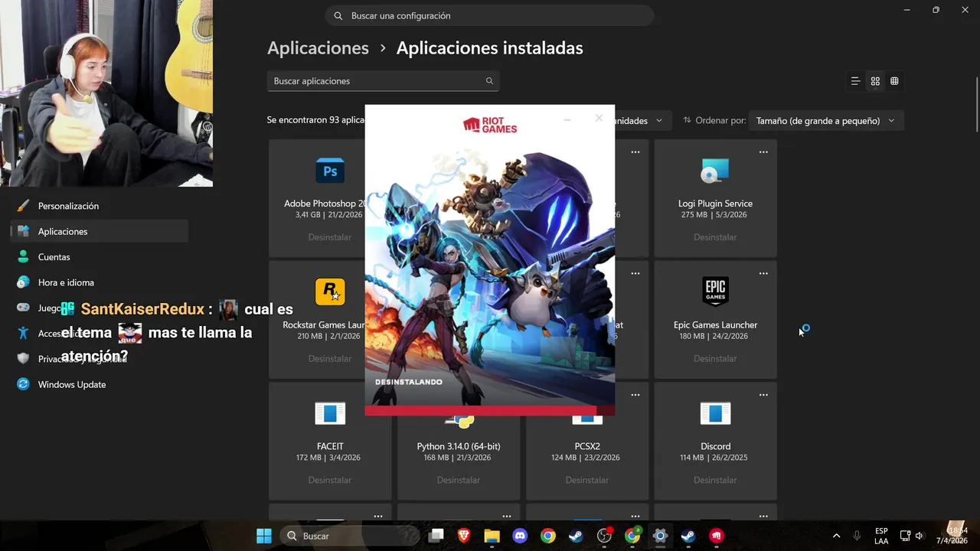
Task: Click the Discord app card icon
Action: [715, 413]
